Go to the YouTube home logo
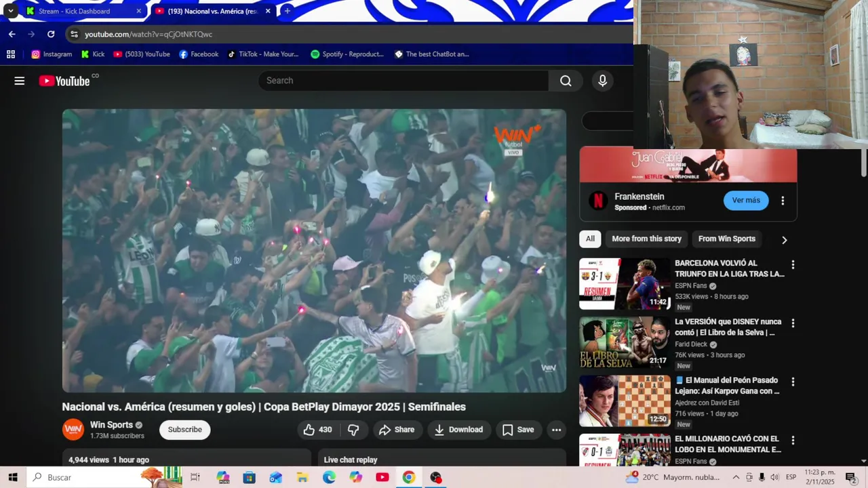The image size is (868, 488). [x=64, y=81]
